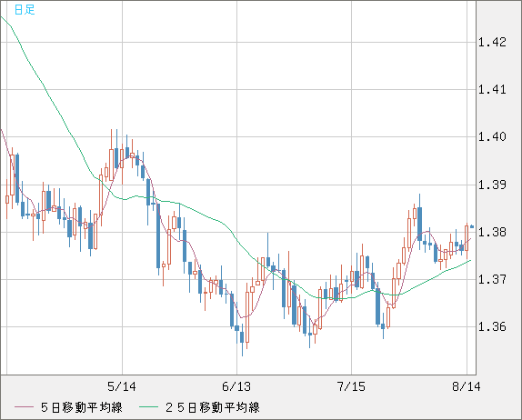Select the 1.36 price axis label
This screenshot has height=420, width=522.
click(x=492, y=326)
